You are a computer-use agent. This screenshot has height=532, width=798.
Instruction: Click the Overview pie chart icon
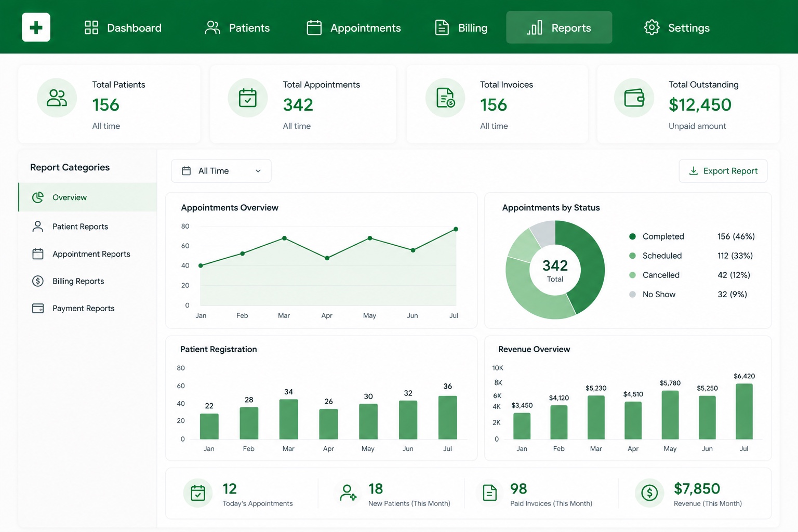(x=38, y=197)
